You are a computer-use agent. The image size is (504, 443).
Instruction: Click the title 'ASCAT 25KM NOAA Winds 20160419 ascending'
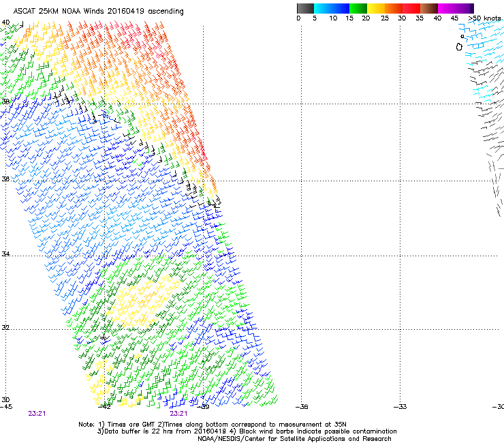pyautogui.click(x=98, y=12)
